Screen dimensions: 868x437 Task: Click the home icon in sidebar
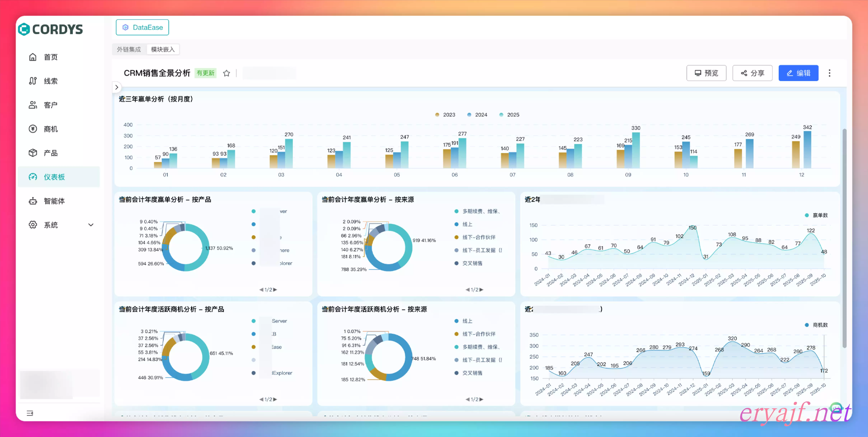click(33, 57)
